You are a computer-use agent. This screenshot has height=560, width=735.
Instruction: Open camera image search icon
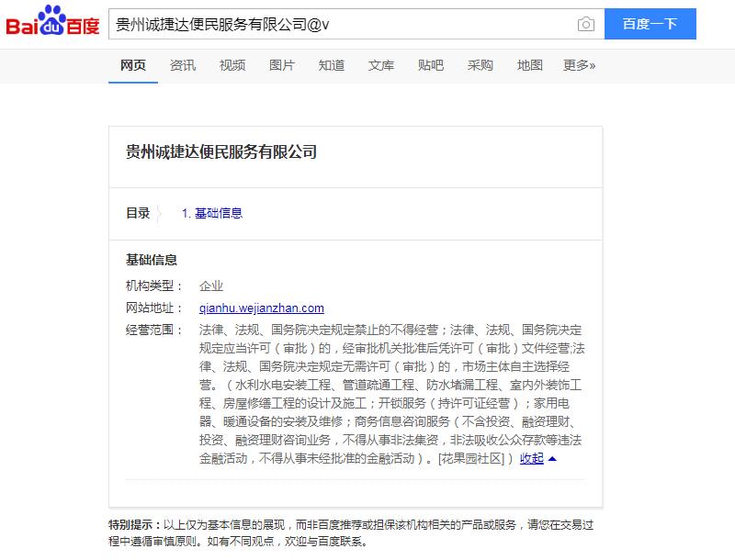[585, 25]
